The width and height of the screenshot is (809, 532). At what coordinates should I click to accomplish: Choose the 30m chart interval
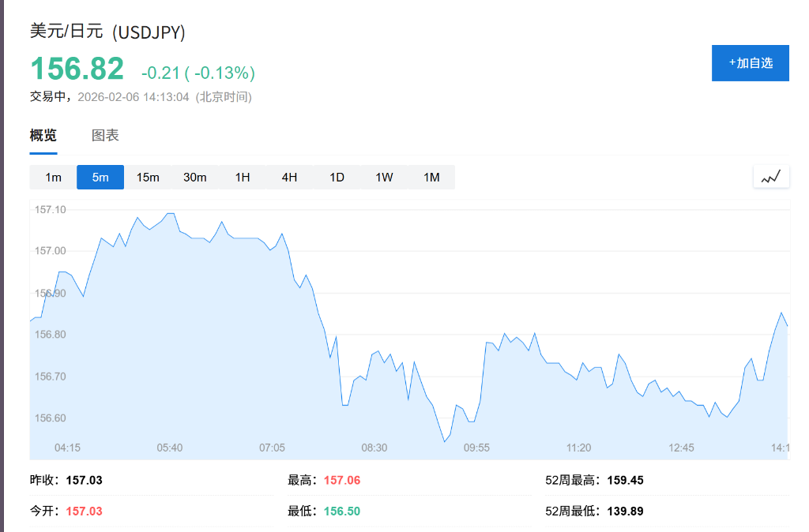(195, 178)
